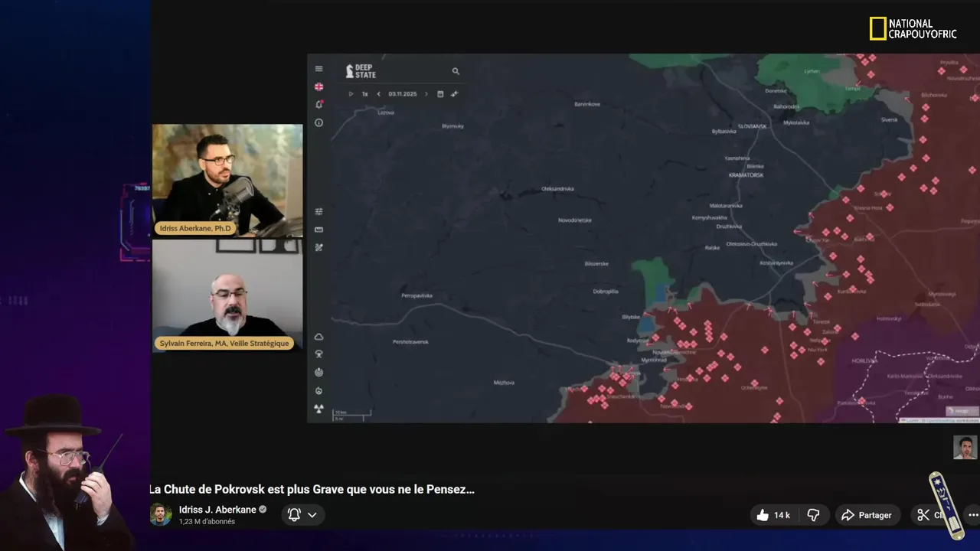Click the small face thumbnail at right
The width and height of the screenshot is (980, 551).
[x=965, y=448]
